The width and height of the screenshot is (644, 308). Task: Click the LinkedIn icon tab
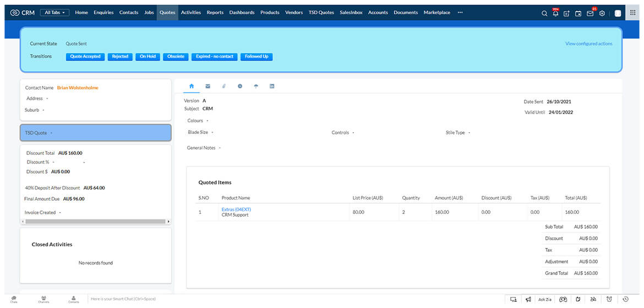pyautogui.click(x=272, y=87)
